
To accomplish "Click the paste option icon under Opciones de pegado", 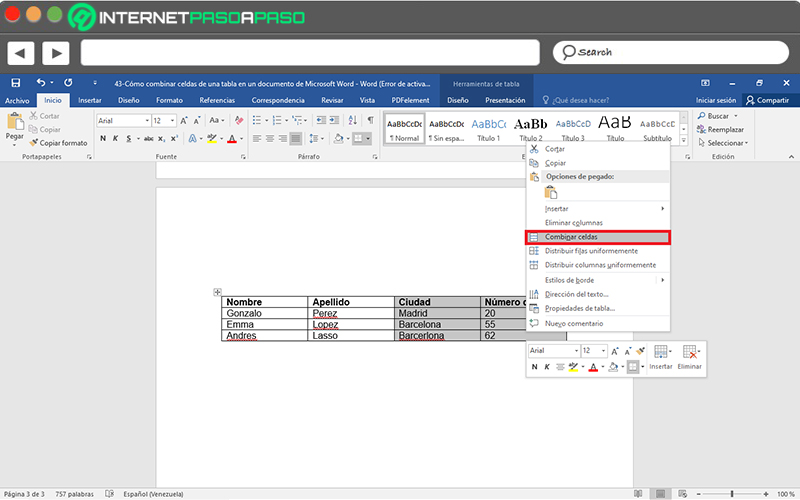I will (x=551, y=192).
